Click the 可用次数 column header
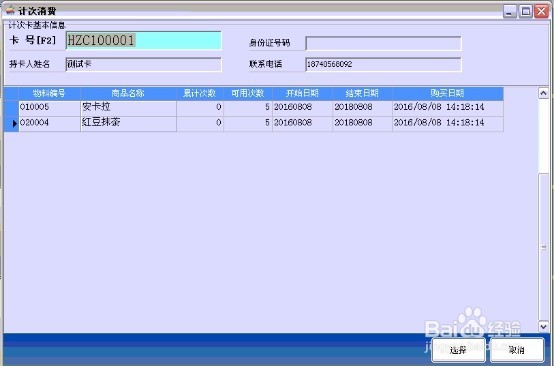 [248, 94]
